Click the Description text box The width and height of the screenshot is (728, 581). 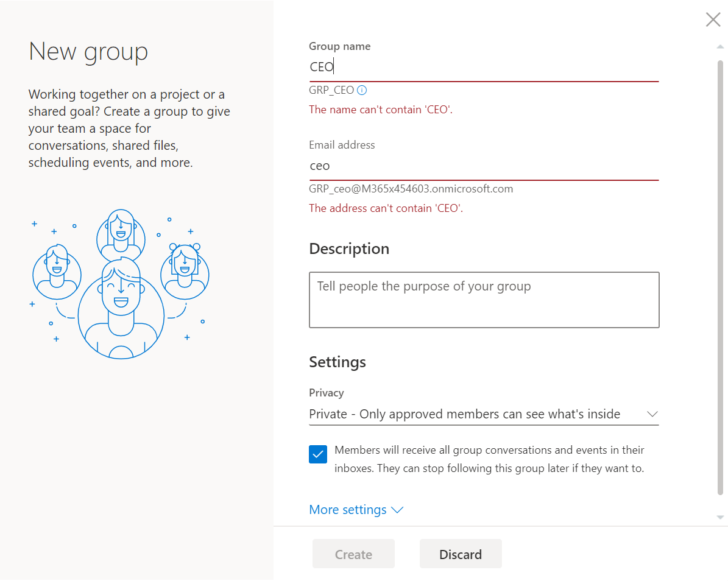point(484,300)
